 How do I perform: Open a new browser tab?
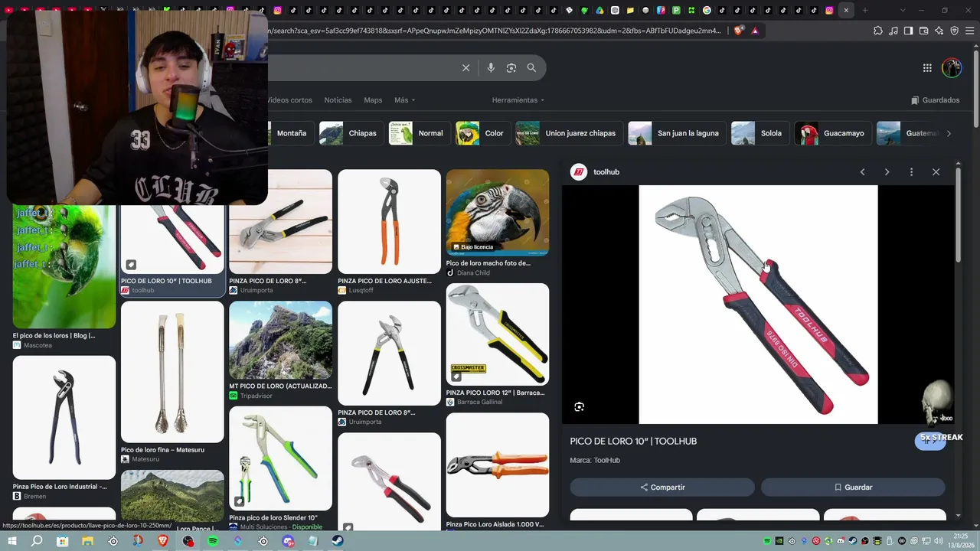(x=865, y=10)
